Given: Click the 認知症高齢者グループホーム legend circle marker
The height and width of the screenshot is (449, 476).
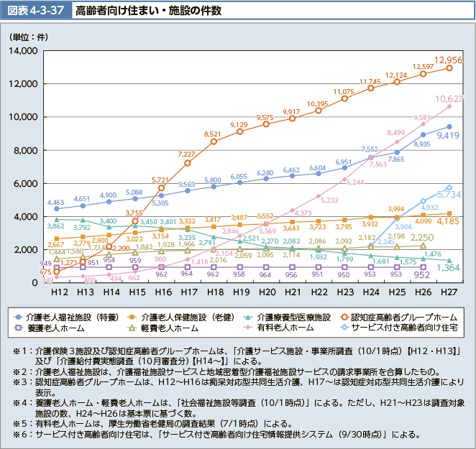Looking at the screenshot, I should [x=347, y=316].
